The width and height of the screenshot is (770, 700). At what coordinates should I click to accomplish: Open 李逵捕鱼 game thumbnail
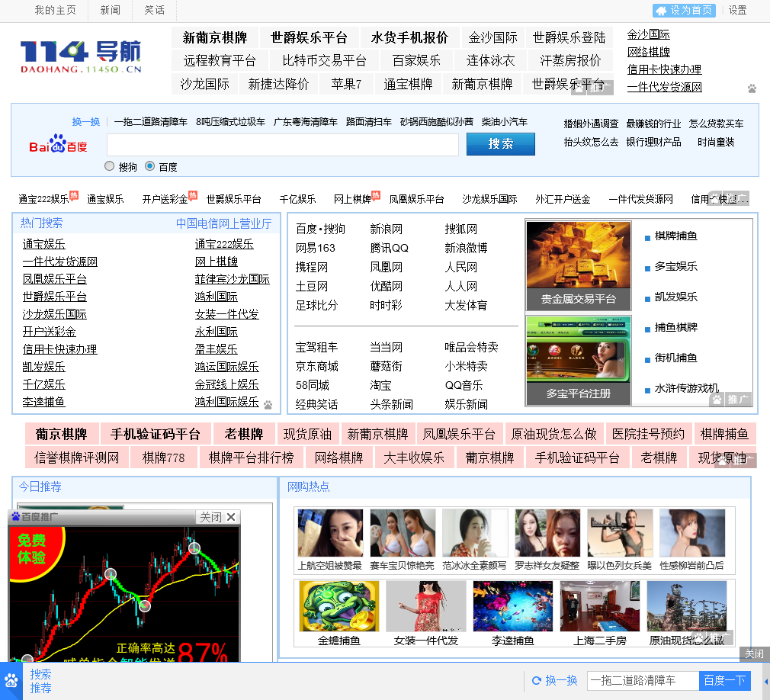point(512,606)
